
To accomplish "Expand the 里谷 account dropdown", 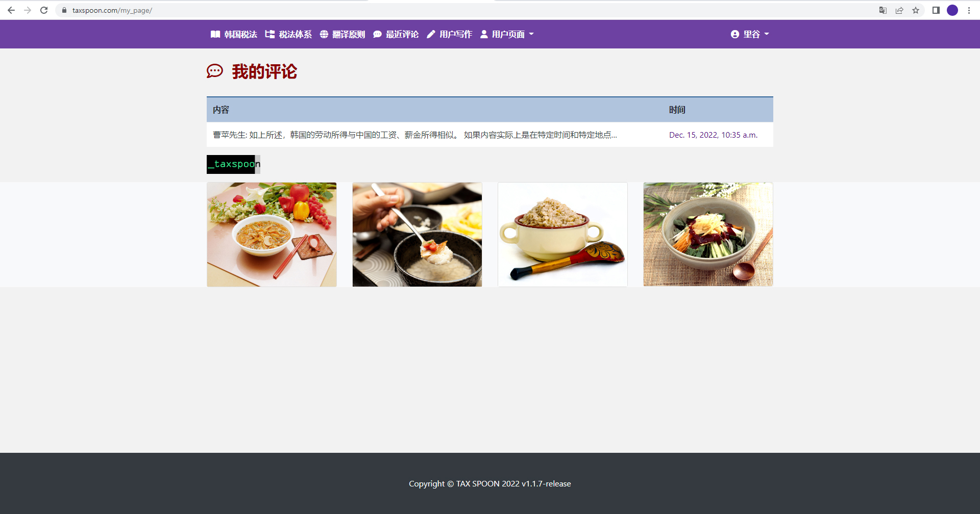I will (x=750, y=34).
